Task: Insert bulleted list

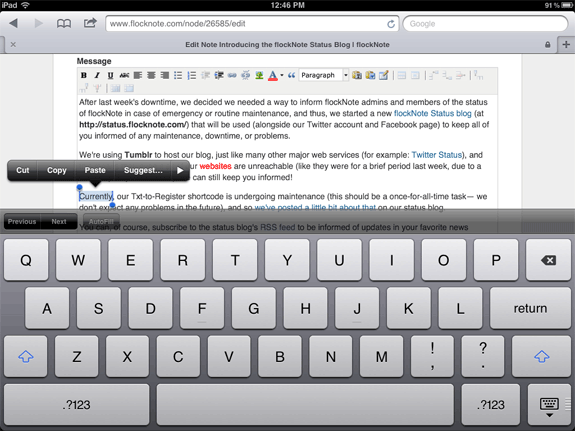Action: pos(178,75)
